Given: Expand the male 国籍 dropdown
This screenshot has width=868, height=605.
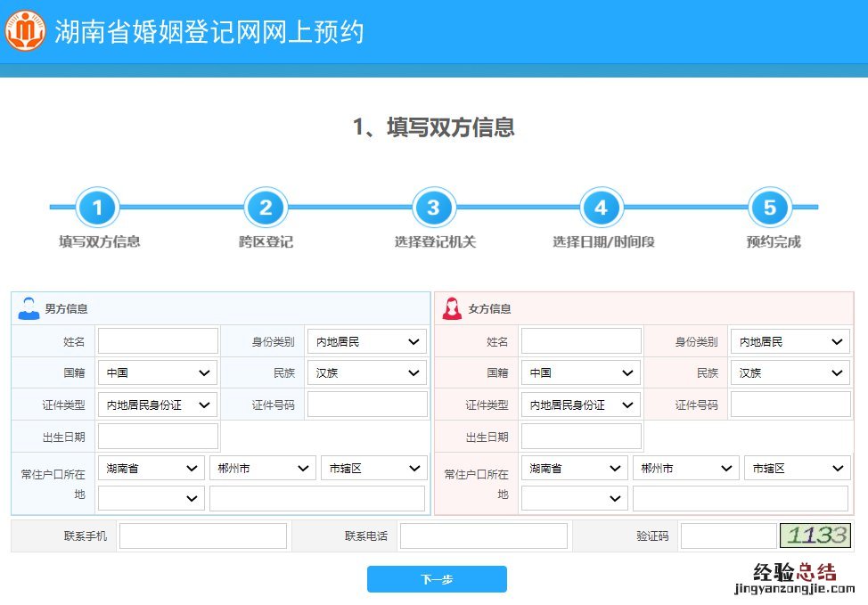Looking at the screenshot, I should point(157,373).
